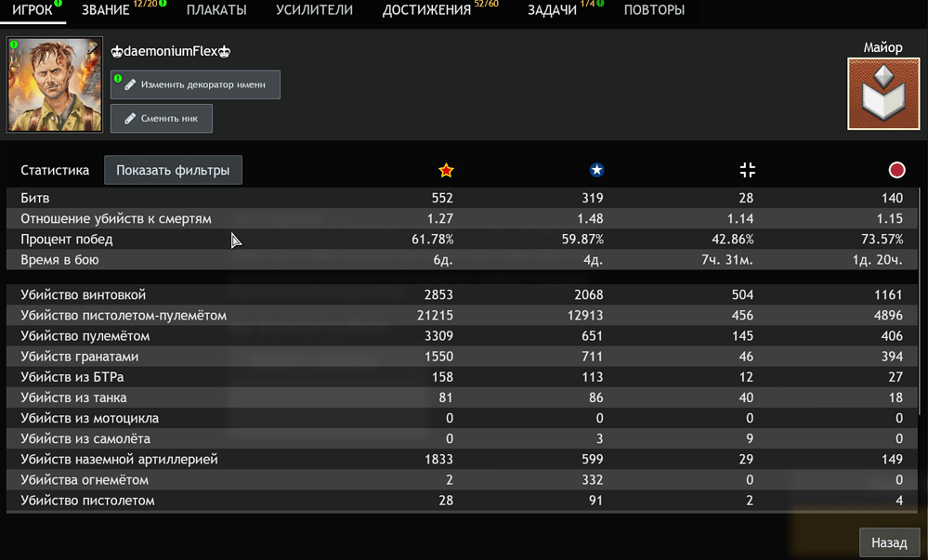This screenshot has width=928, height=560.
Task: Switch to the ИГРОК tab
Action: click(x=32, y=10)
